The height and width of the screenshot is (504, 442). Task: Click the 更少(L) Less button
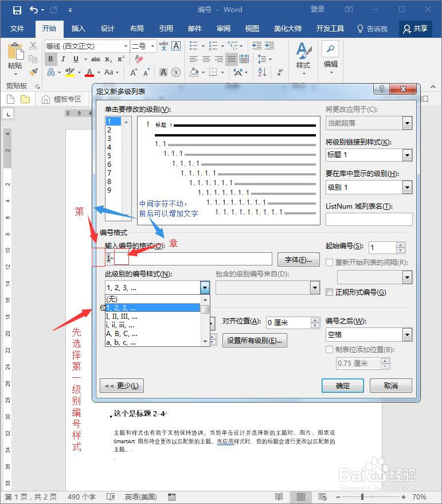pyautogui.click(x=122, y=385)
